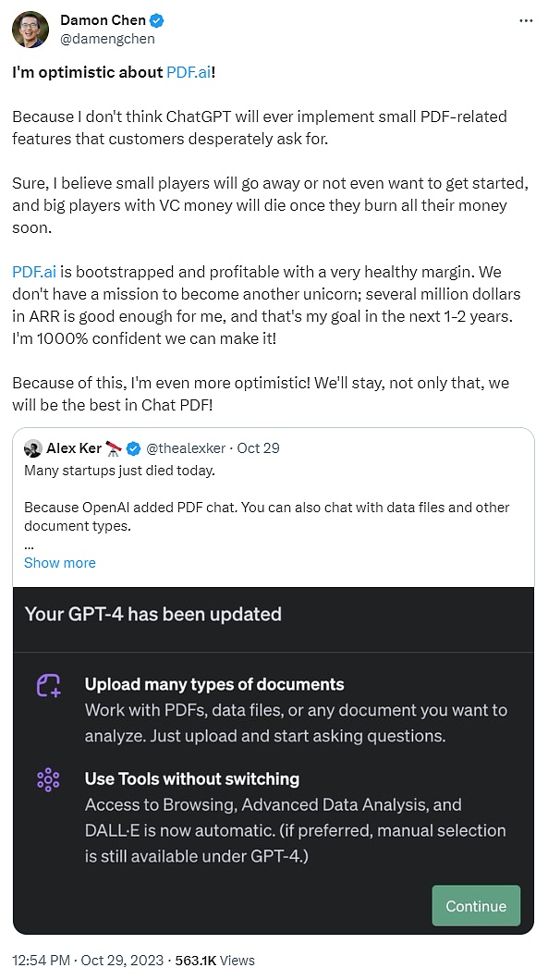Screen dimensions: 548x980
Task: Click the verified badge next to Alex Ker
Action: tap(133, 448)
